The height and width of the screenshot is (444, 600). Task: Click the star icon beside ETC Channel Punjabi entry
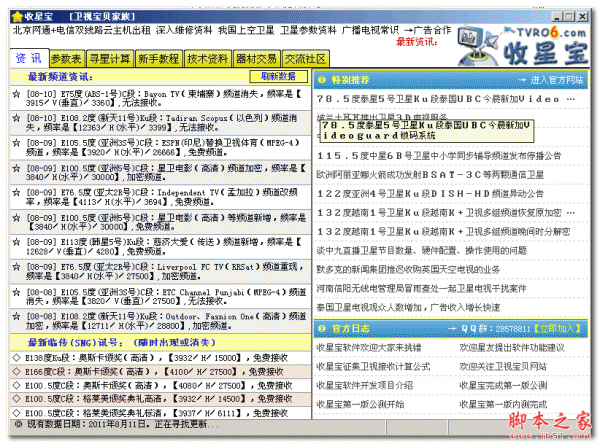click(x=16, y=292)
